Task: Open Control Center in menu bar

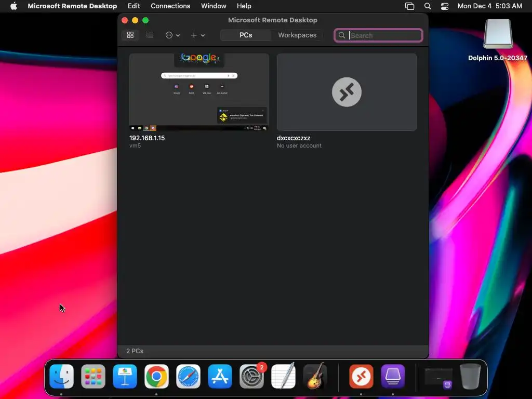Action: (x=445, y=6)
